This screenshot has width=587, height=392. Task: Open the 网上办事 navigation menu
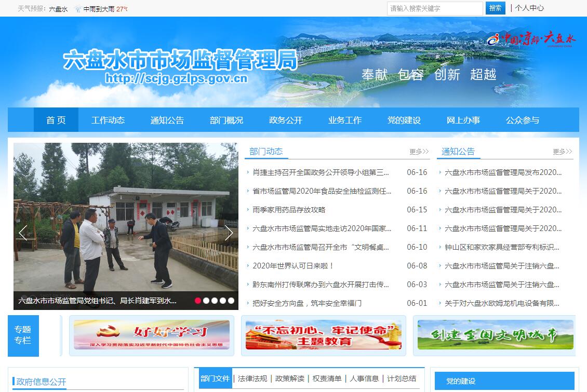pos(463,120)
